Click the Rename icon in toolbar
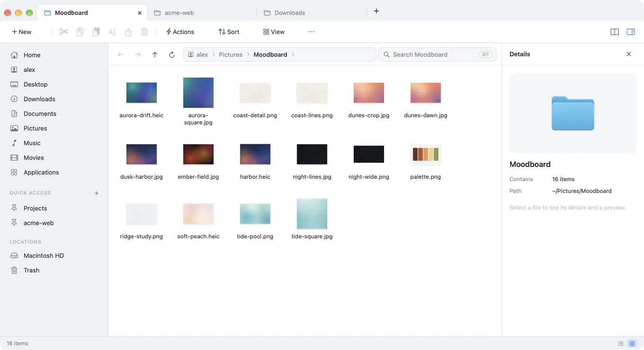The image size is (644, 350). coord(112,32)
